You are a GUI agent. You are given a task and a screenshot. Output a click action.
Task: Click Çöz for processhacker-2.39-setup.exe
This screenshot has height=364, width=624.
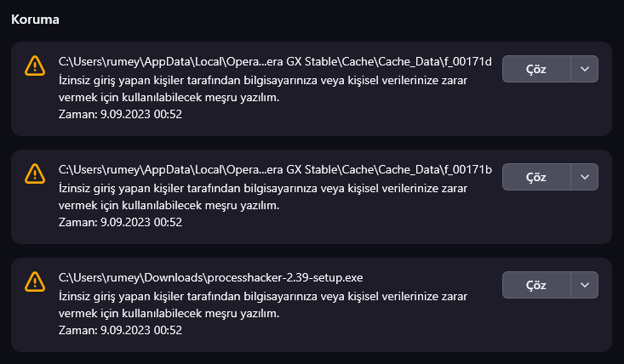536,285
